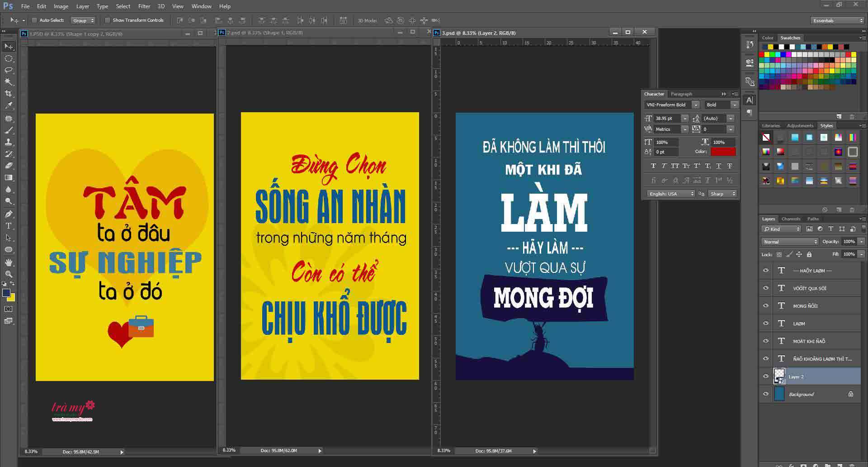Image resolution: width=868 pixels, height=467 pixels.
Task: Click lock position icon in Layers panel
Action: click(799, 254)
